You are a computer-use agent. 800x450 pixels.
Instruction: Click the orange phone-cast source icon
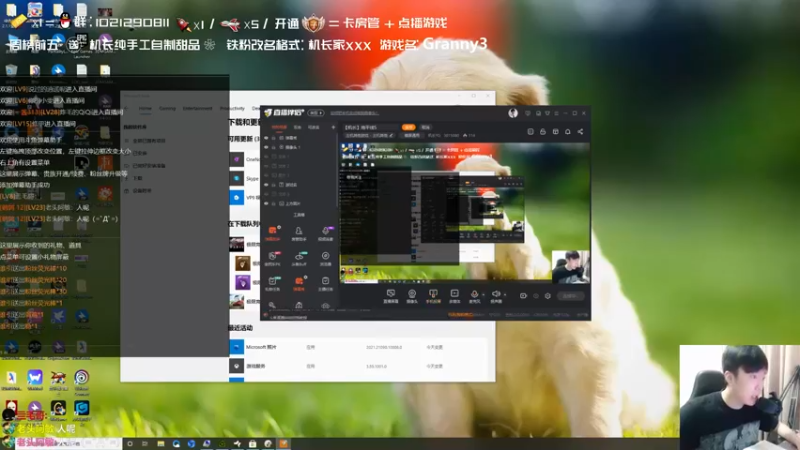pos(433,296)
